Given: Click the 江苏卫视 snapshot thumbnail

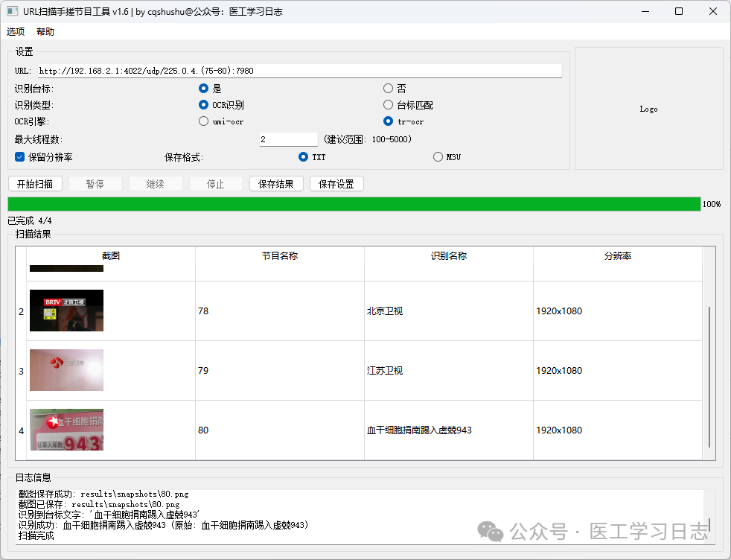Looking at the screenshot, I should coord(66,370).
